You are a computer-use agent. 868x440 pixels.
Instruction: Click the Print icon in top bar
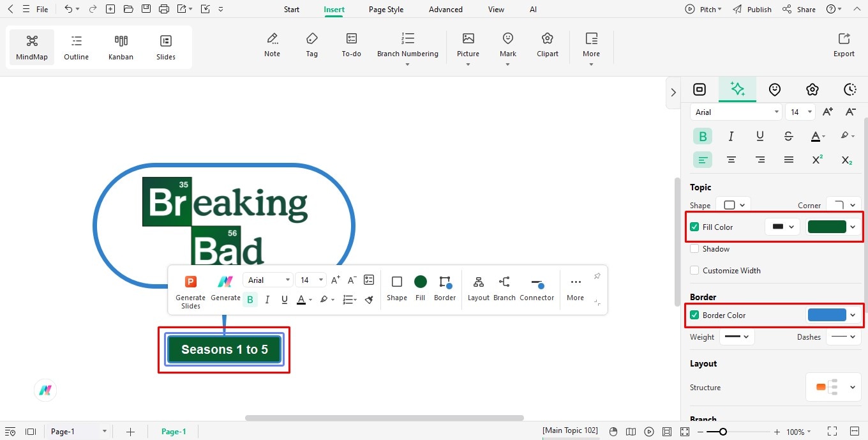(164, 9)
